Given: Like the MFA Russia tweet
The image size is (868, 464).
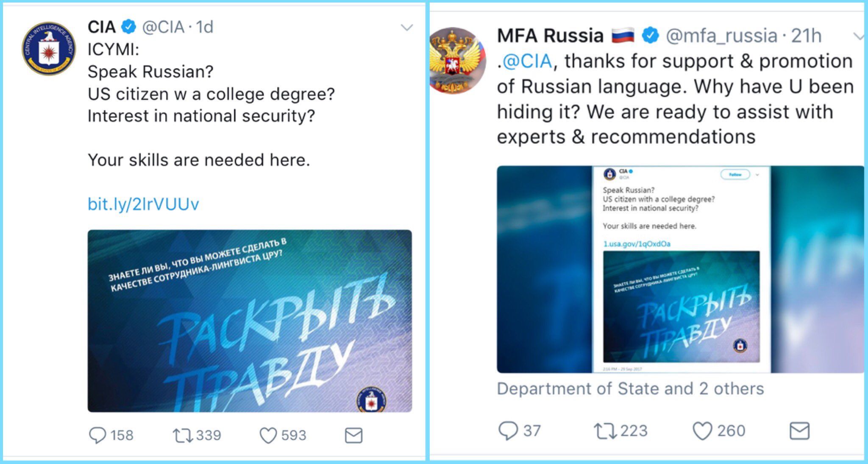Looking at the screenshot, I should (702, 431).
